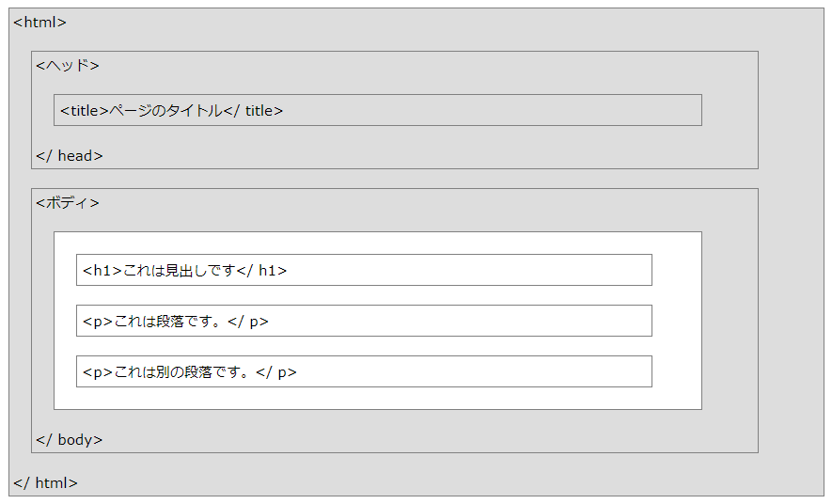Select the <ヘッド> opening tag label

68,65
